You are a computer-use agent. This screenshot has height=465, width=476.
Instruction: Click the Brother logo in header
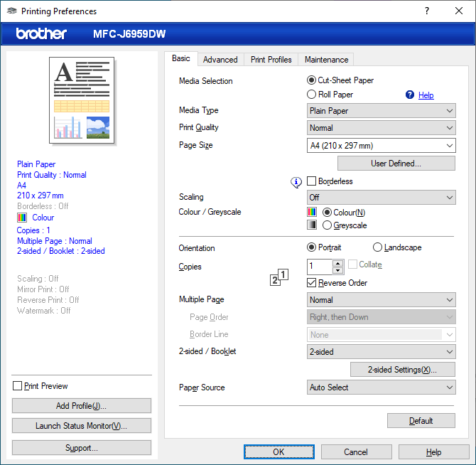coord(41,33)
